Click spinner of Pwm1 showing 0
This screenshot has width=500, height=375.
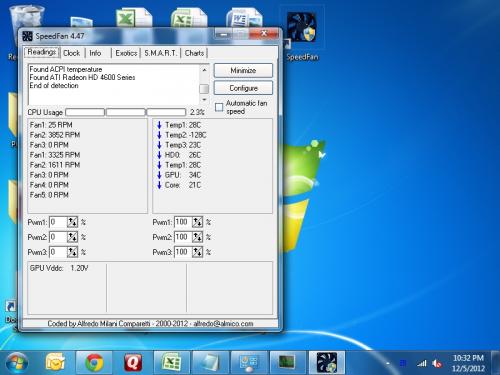(72, 222)
